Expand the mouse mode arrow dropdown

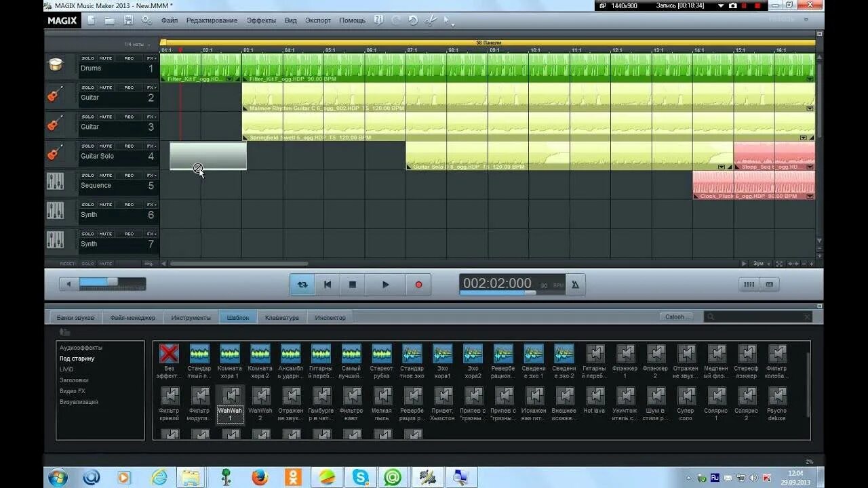[452, 24]
